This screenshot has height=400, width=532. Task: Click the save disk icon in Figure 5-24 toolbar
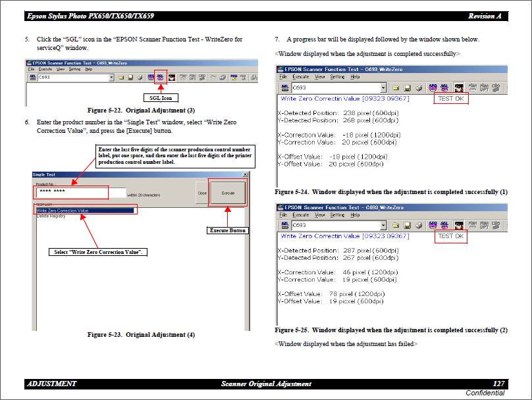tap(407, 87)
